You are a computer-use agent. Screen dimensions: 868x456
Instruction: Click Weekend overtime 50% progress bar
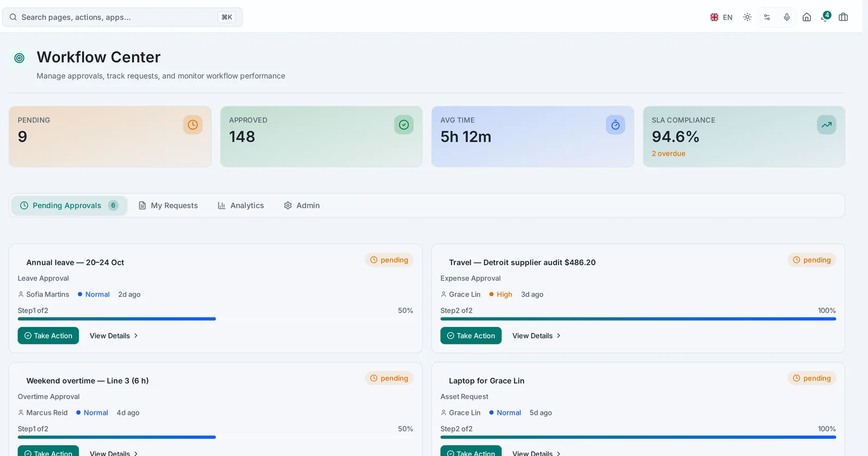click(x=215, y=437)
